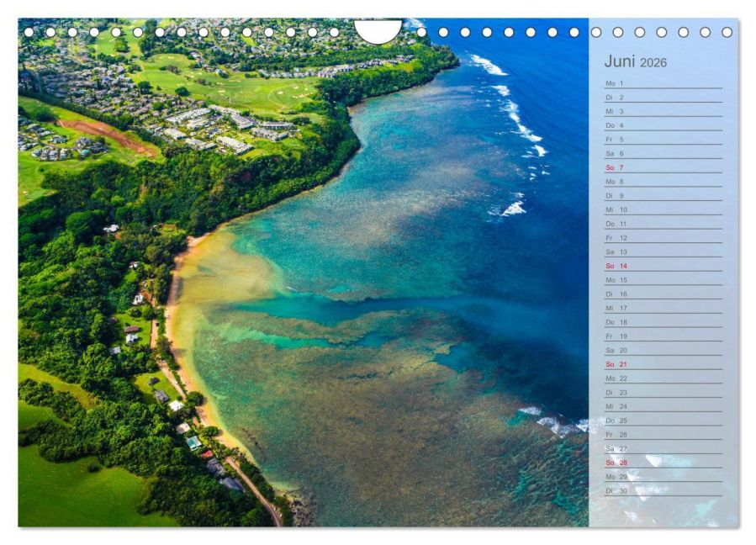The width and height of the screenshot is (756, 545).
Task: Select the row 'Fr 5'
Action: [663, 139]
